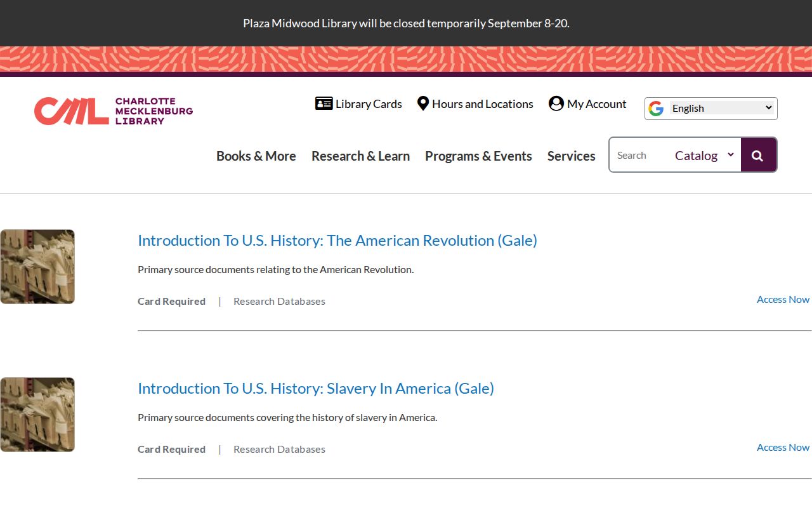Click the American Revolution database thumbnail
Screen dimensions: 812x508
(x=37, y=267)
